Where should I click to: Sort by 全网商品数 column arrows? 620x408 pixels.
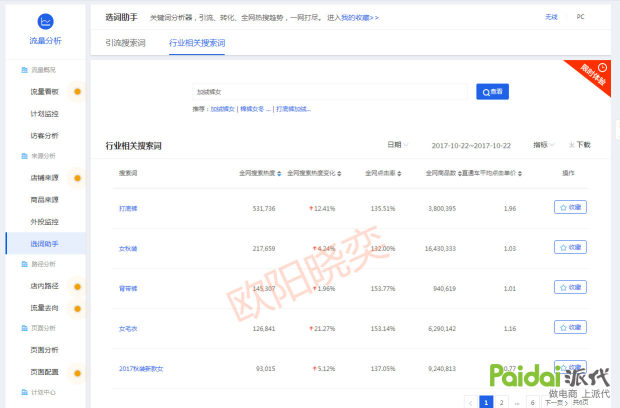[x=459, y=174]
